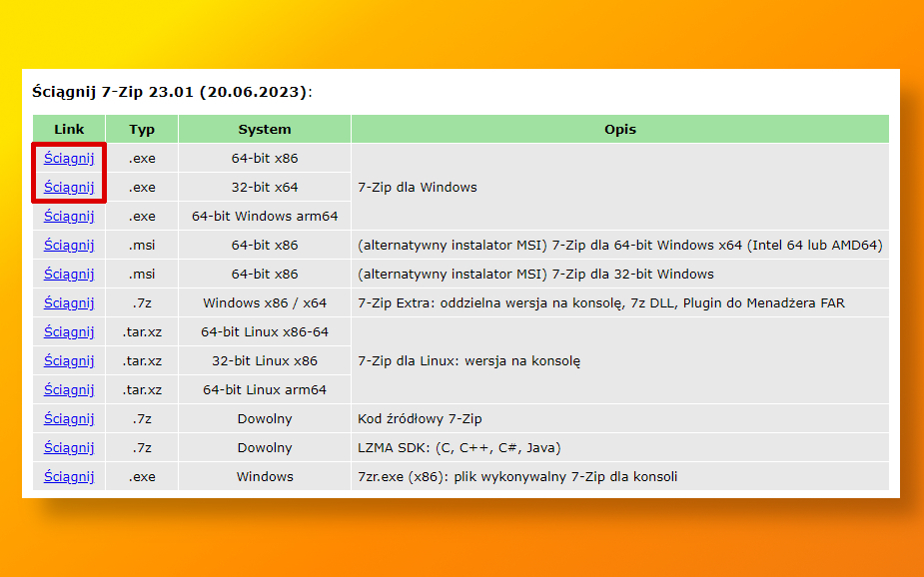
Task: Download the 7-Zip source code (Kod źródłowy)
Action: 69,418
